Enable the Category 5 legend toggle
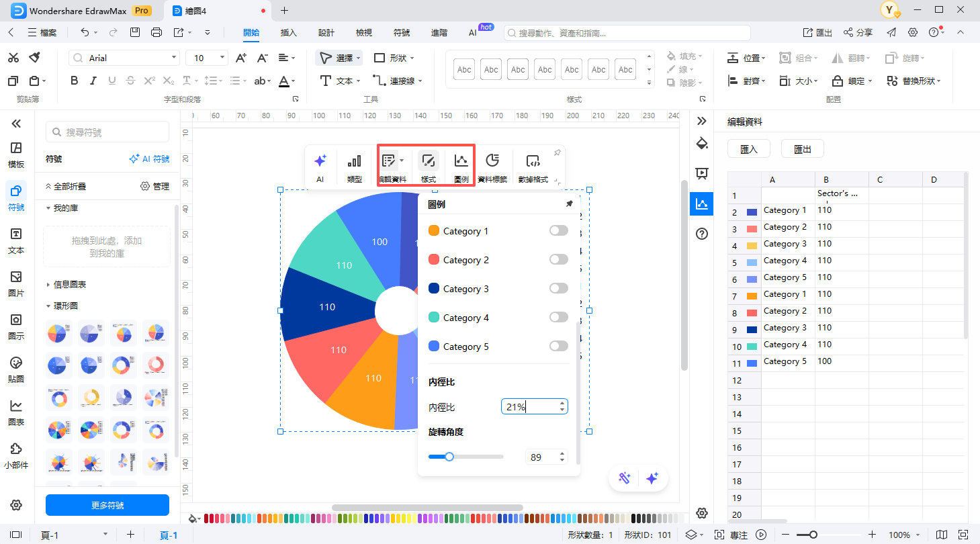The width and height of the screenshot is (980, 544). coord(558,346)
